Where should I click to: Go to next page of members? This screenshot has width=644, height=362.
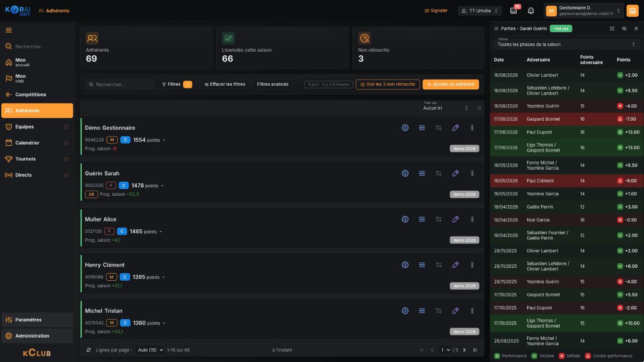click(x=464, y=350)
